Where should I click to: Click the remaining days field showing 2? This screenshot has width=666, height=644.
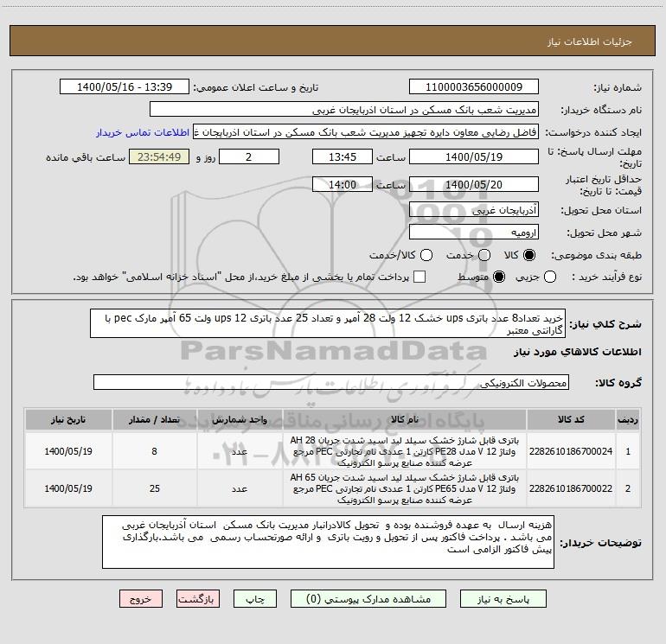click(x=249, y=156)
